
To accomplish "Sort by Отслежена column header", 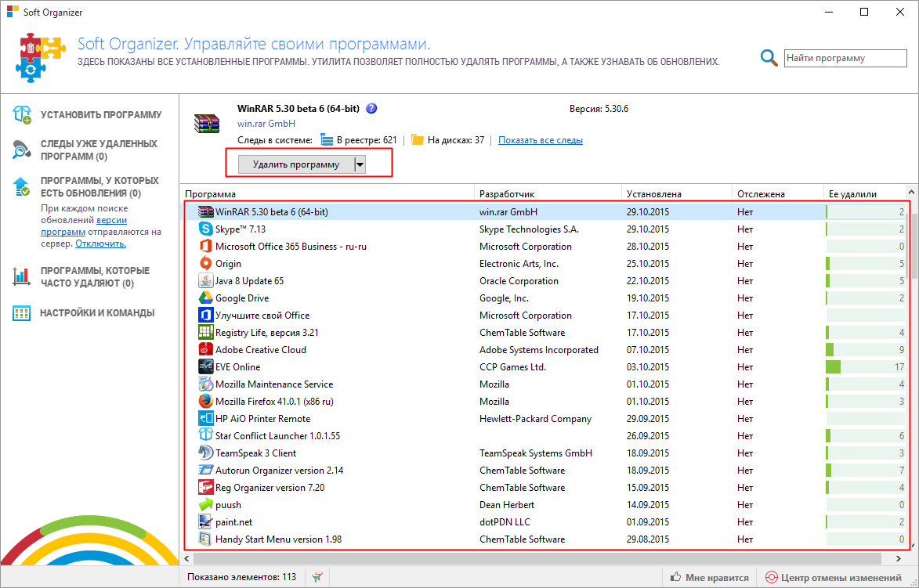I will [778, 194].
